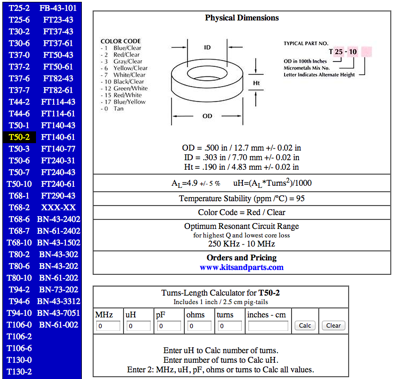This screenshot has width=400, height=379.
Task: Open the FT240-31 ferrite page
Action: tap(58, 161)
